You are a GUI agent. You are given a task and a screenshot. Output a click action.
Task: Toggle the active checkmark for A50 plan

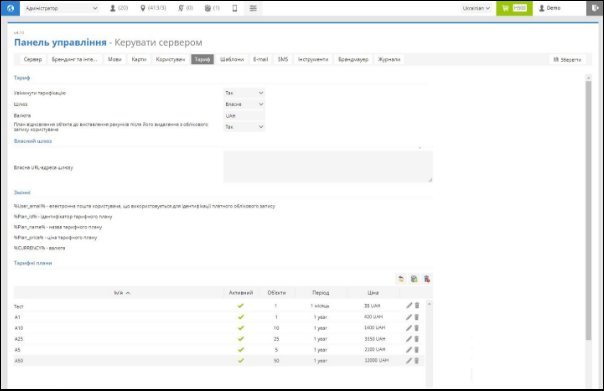pos(241,361)
